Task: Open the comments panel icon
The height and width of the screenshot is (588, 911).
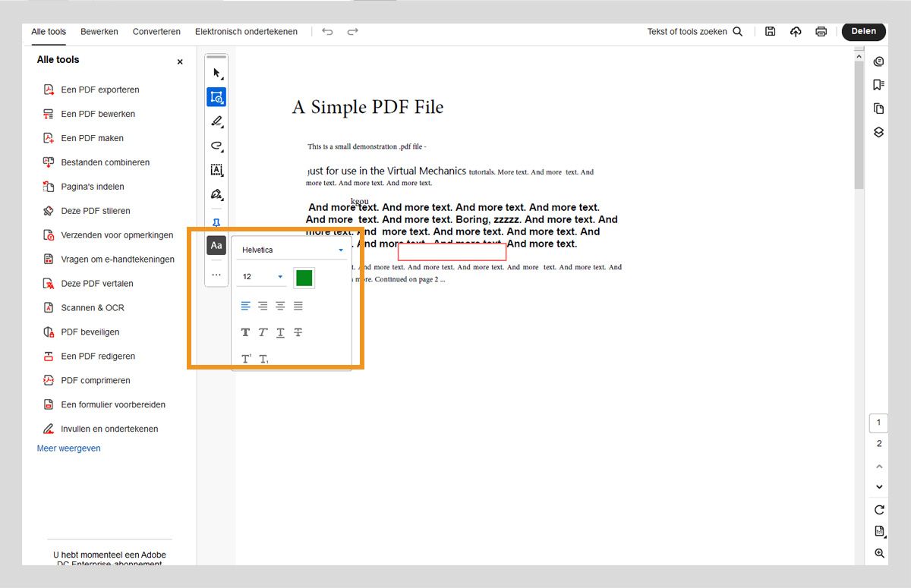Action: [x=879, y=61]
